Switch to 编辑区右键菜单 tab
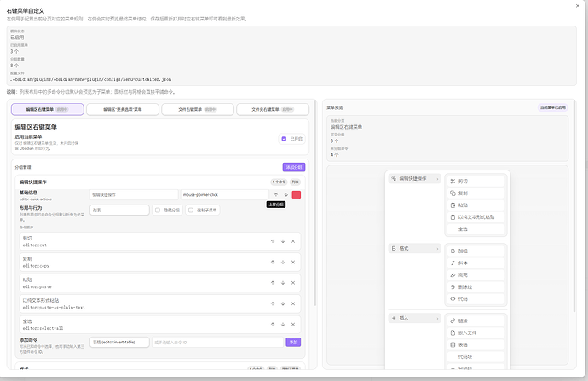This screenshot has width=588, height=381. pos(48,109)
